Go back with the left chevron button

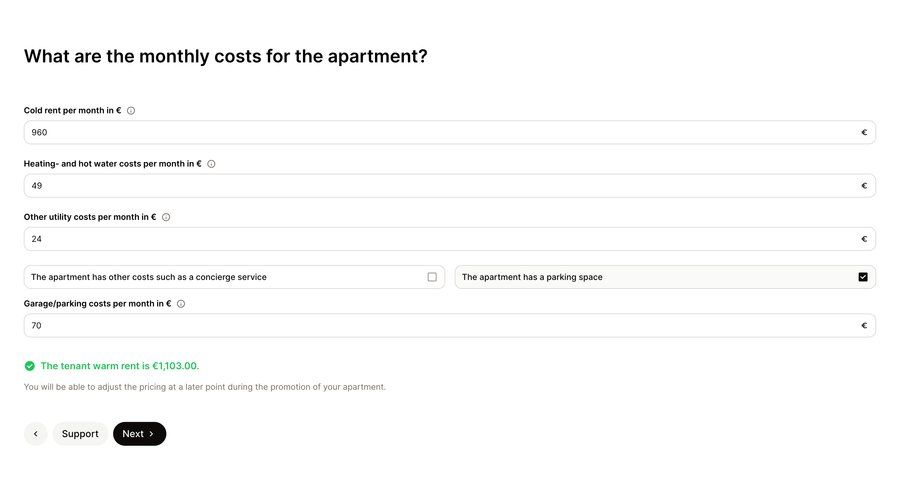[36, 434]
